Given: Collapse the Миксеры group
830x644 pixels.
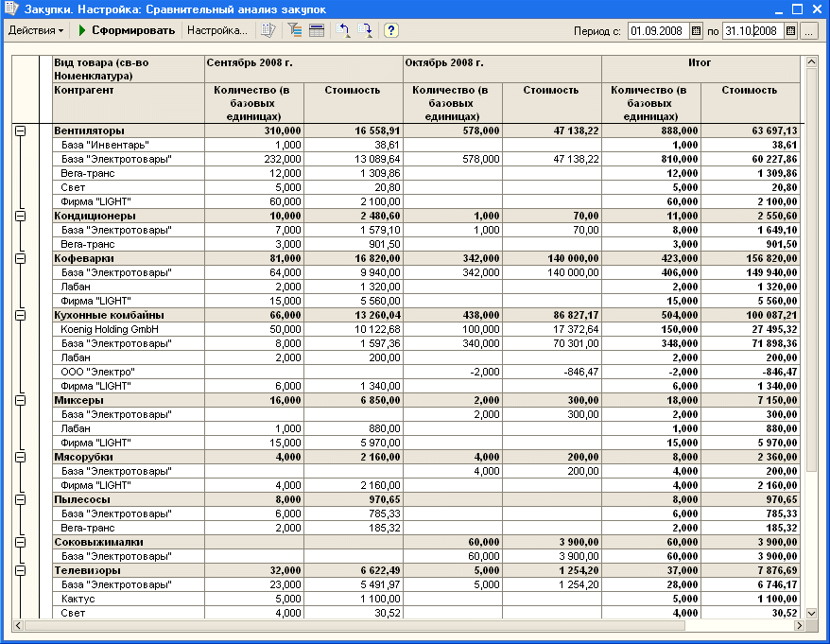Looking at the screenshot, I should tap(20, 400).
